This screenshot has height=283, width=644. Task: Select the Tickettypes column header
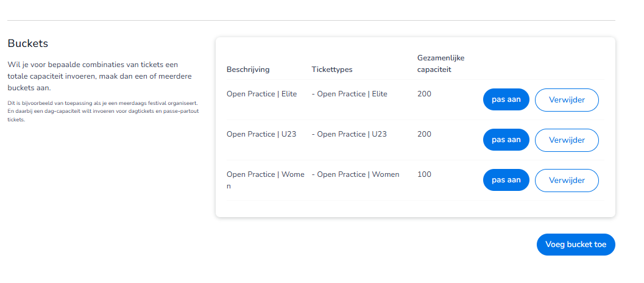pyautogui.click(x=332, y=70)
